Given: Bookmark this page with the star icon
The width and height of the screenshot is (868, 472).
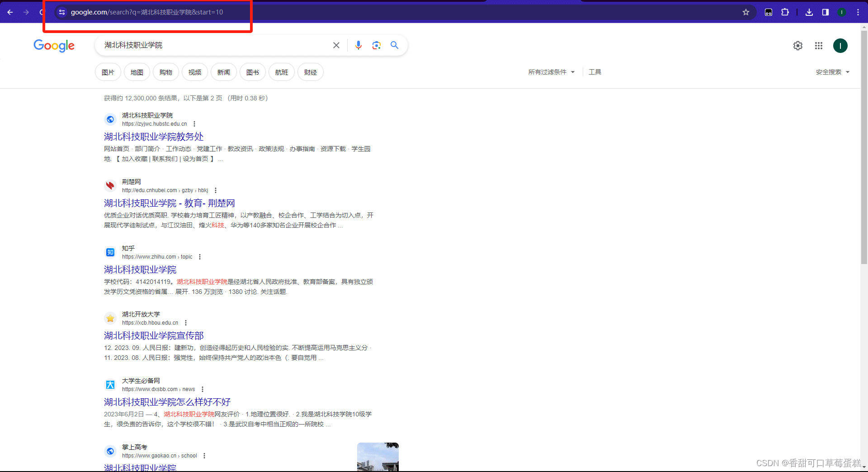Looking at the screenshot, I should coord(746,12).
